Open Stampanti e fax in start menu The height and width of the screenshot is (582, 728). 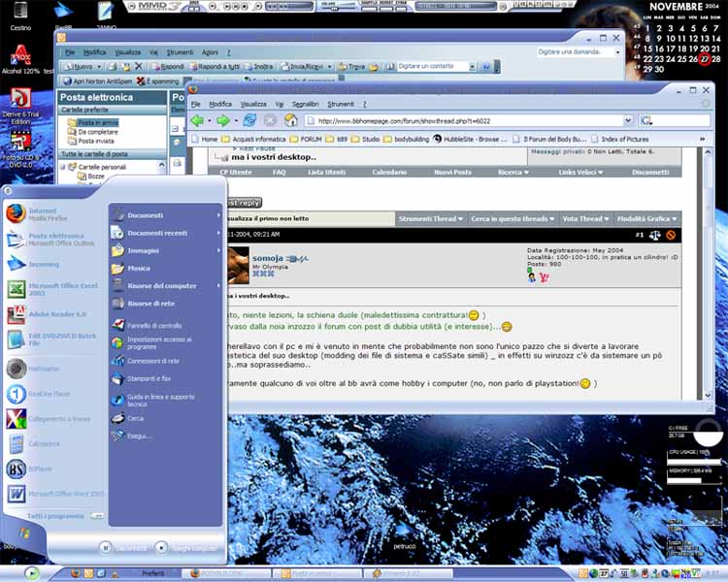tap(142, 378)
